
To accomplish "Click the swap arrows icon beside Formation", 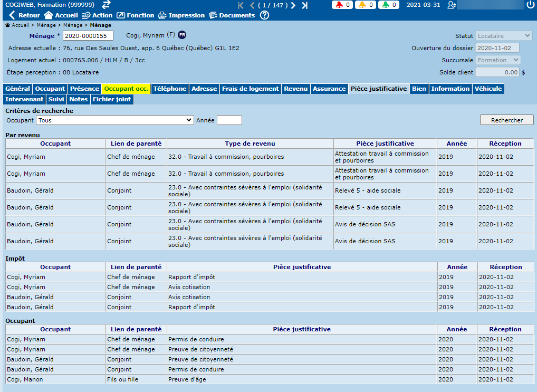I will tap(106, 5).
